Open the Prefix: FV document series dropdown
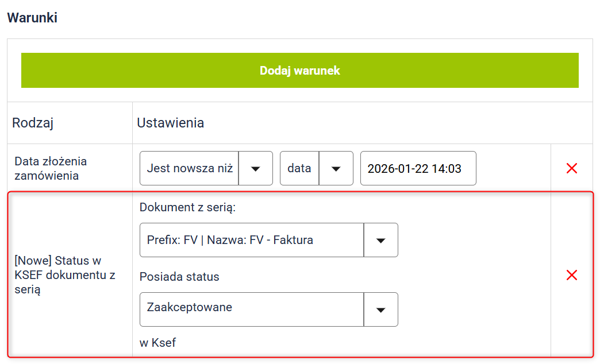The height and width of the screenshot is (364, 600). 252,240
